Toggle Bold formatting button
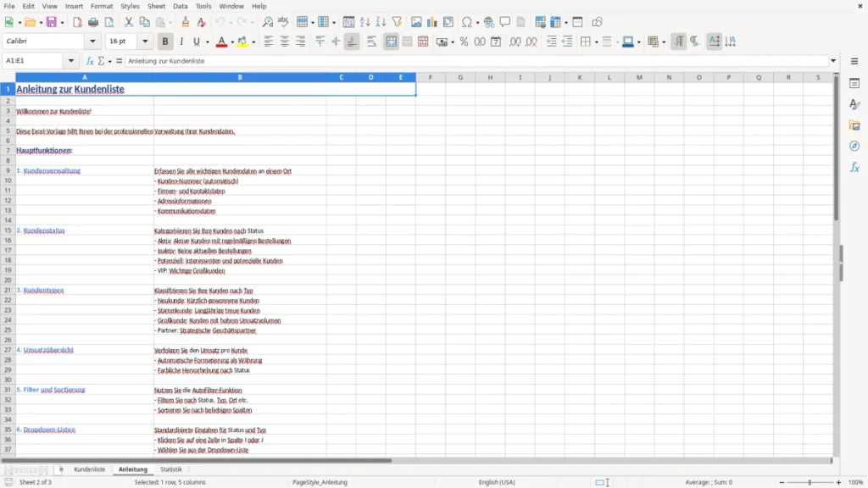868x488 pixels. coord(165,42)
